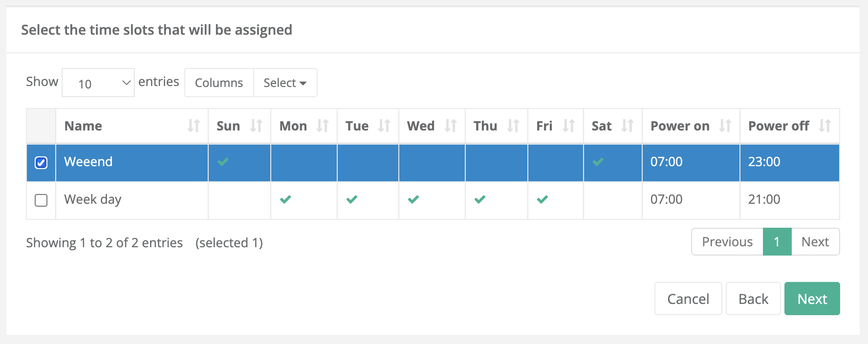
Task: Sort by Tue column arrows
Action: 384,126
